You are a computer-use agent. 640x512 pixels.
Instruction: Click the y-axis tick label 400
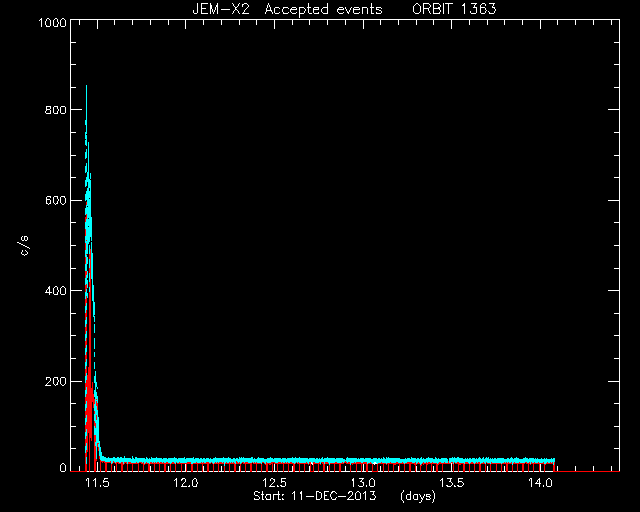pos(55,291)
